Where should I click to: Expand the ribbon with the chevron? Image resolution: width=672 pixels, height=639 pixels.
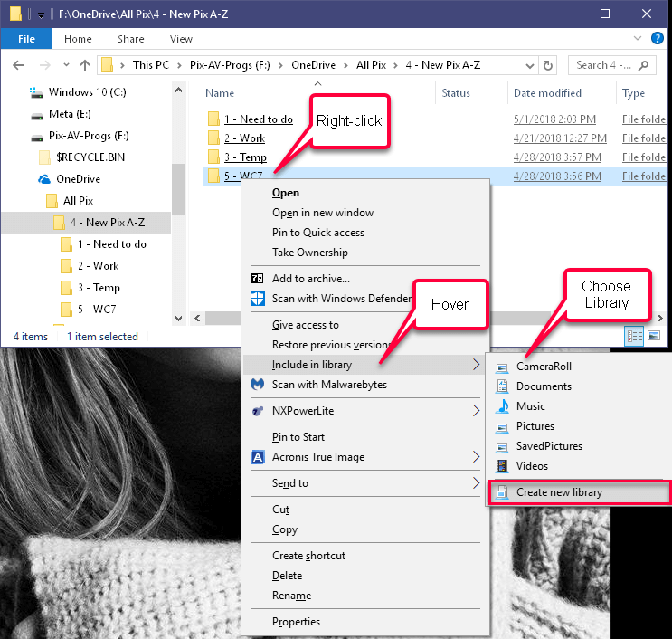point(638,38)
